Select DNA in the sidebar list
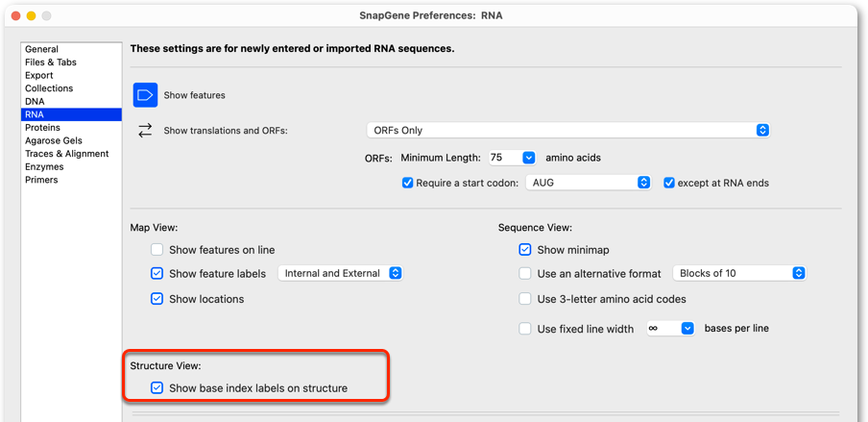868x422 pixels. (71, 102)
